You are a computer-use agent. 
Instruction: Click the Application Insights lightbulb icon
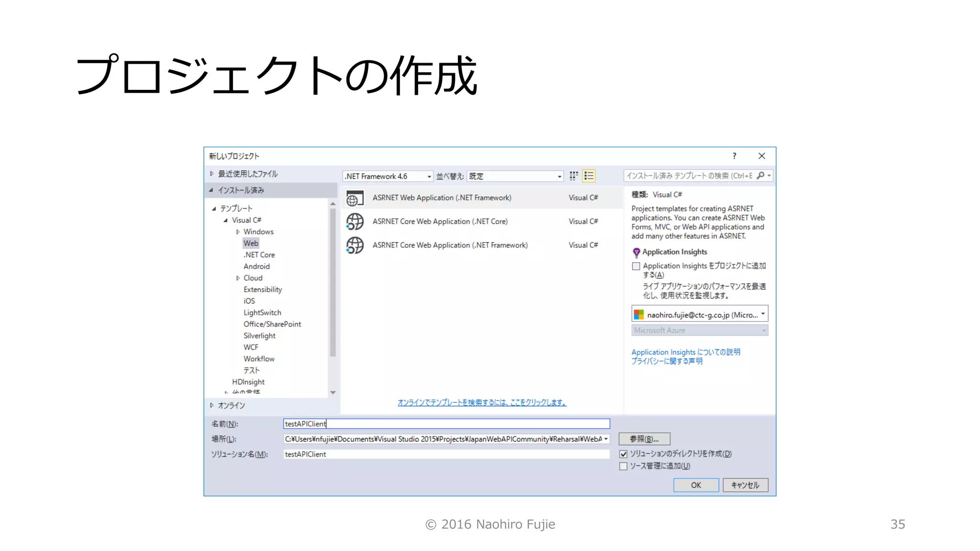tap(636, 252)
